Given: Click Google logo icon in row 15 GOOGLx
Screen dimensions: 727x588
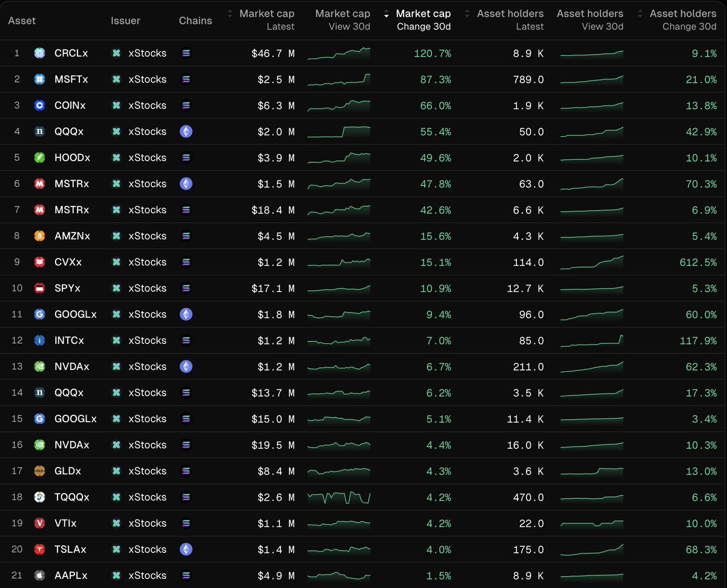Looking at the screenshot, I should (x=39, y=419).
